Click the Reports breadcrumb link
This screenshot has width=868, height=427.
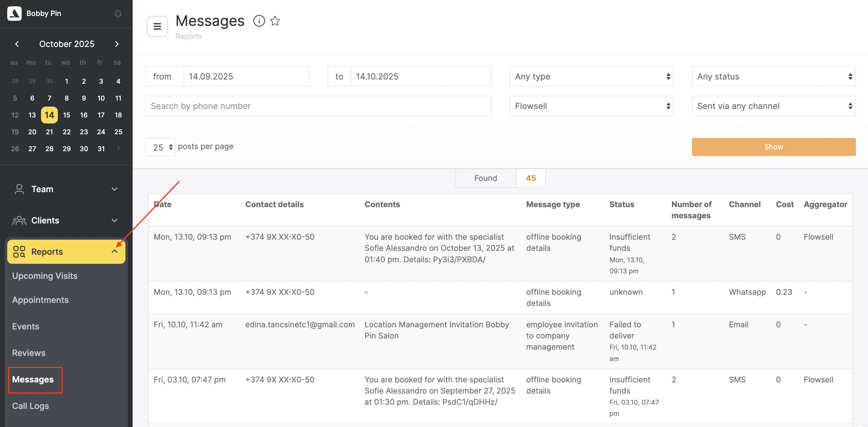pyautogui.click(x=188, y=36)
